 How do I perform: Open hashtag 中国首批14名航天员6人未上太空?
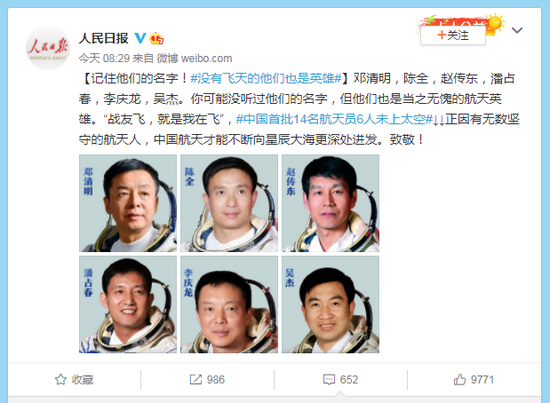click(334, 119)
